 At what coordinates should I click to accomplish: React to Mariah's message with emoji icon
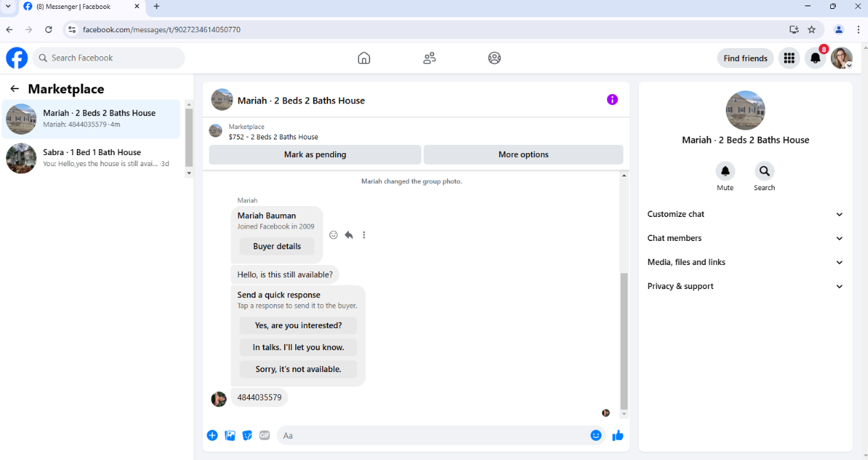click(x=334, y=235)
